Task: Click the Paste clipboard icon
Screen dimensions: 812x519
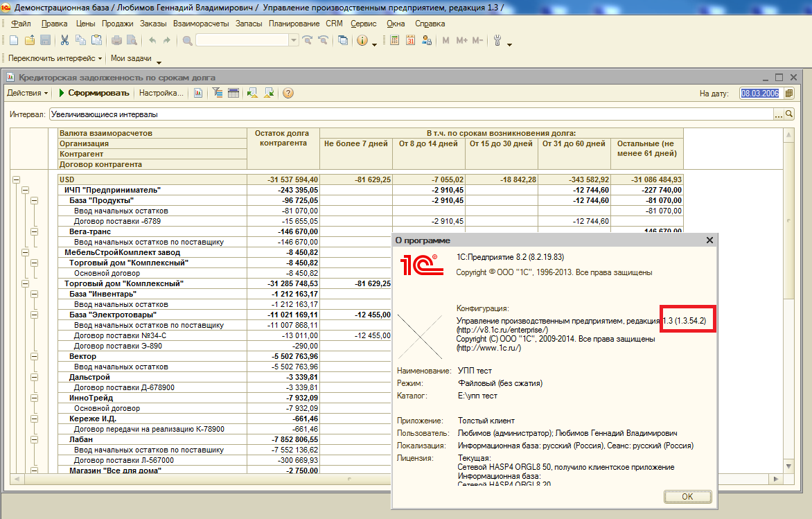Action: [x=96, y=40]
